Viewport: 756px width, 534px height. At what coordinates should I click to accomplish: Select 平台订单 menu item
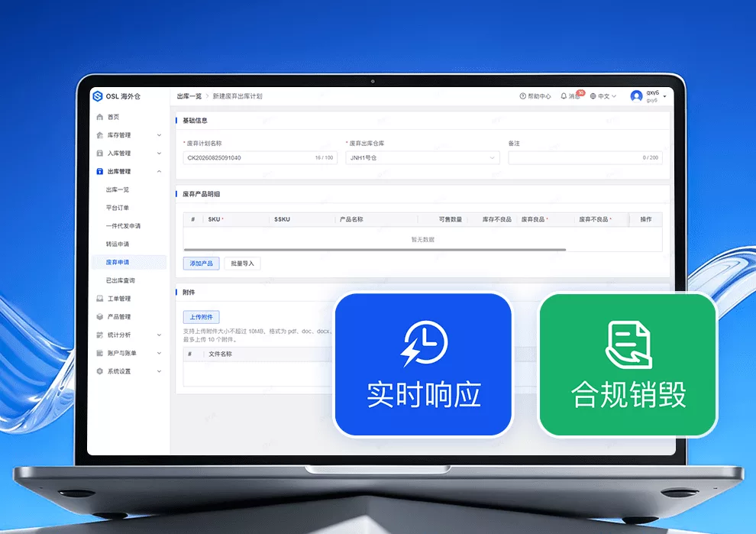pos(117,208)
